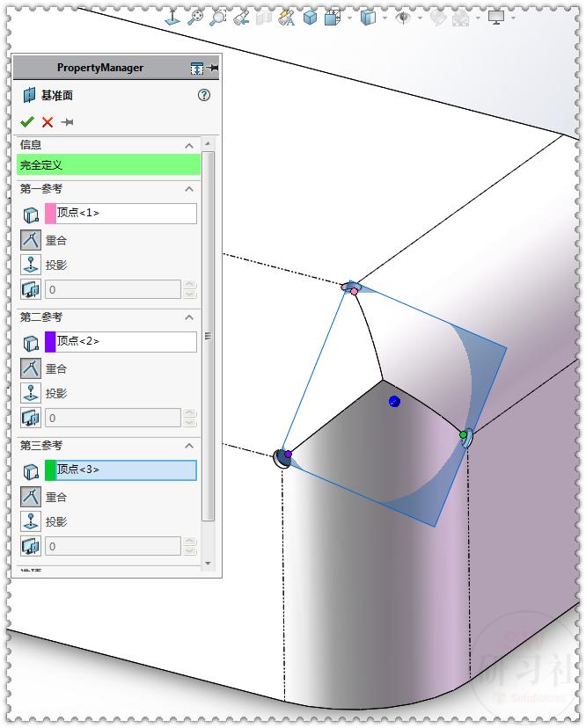Click the View Orientation cube icon
The width and height of the screenshot is (586, 728).
pos(333,18)
